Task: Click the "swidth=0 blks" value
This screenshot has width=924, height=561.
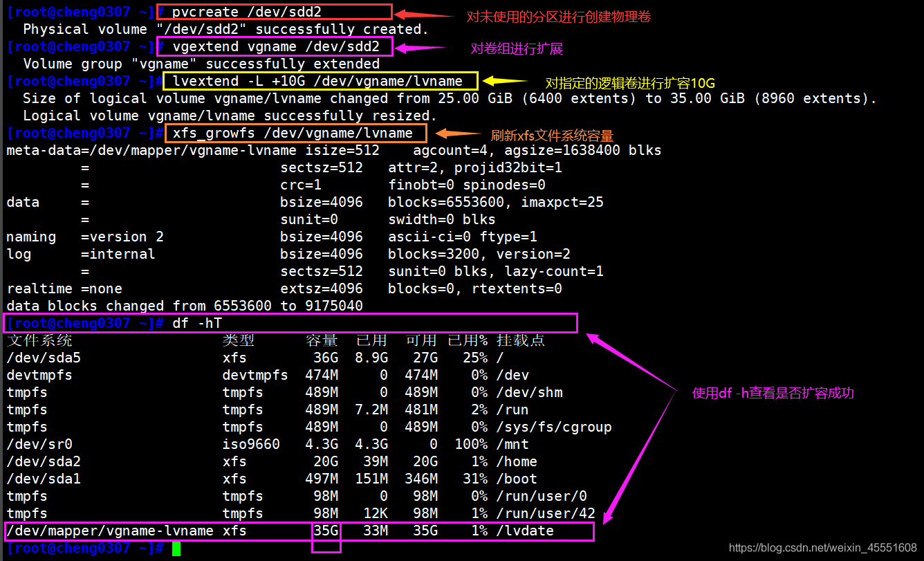Action: (x=442, y=219)
